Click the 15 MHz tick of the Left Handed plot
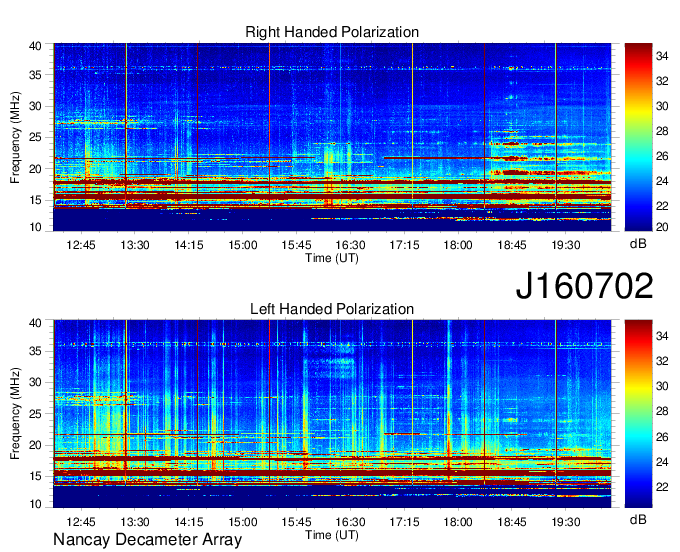 coord(35,477)
